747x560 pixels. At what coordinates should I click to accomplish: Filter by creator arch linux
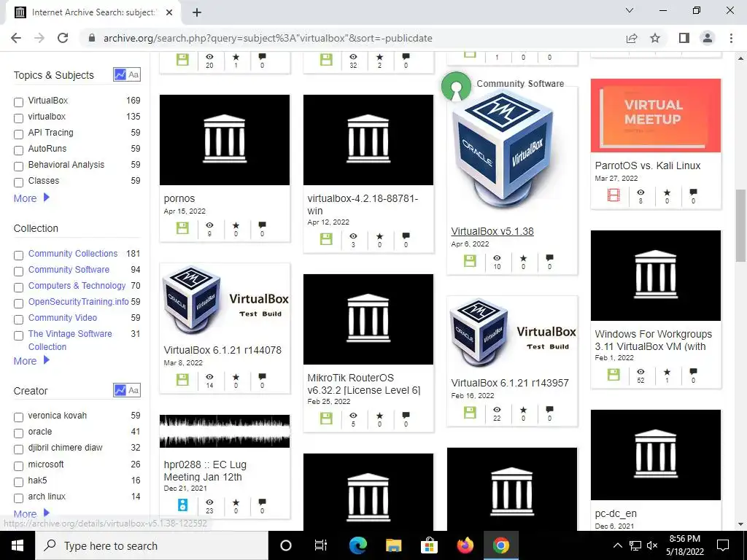click(18, 498)
